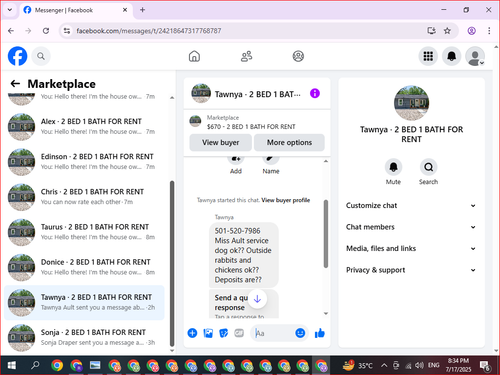Open the Friends icon in top navigation

(246, 56)
